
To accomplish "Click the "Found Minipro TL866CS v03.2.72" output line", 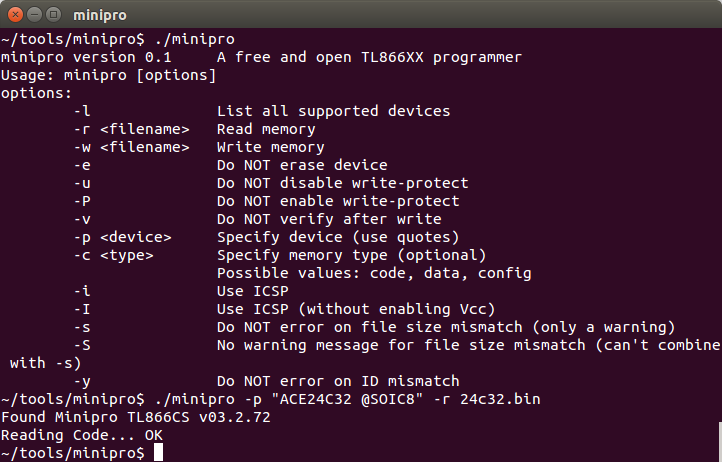I will pyautogui.click(x=136, y=417).
